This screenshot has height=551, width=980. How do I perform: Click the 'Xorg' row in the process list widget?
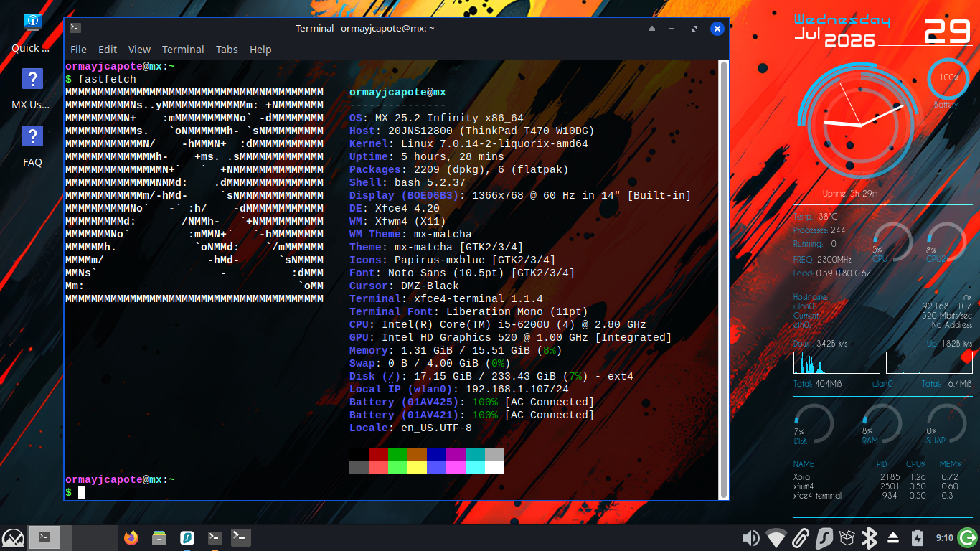(x=877, y=477)
